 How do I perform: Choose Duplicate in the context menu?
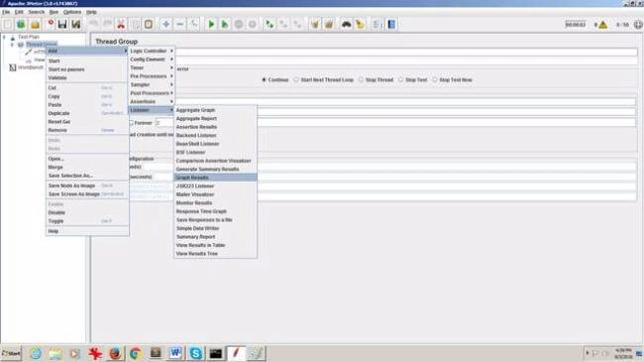(x=87, y=113)
